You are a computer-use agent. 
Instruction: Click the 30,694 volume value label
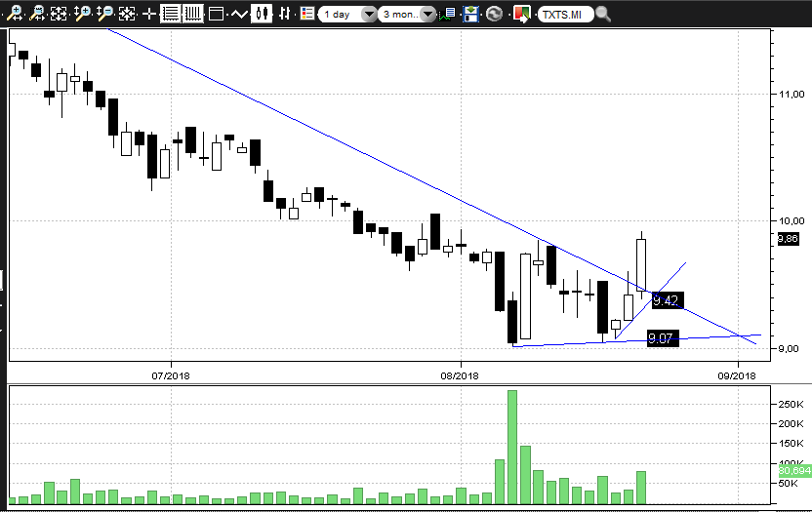794,471
